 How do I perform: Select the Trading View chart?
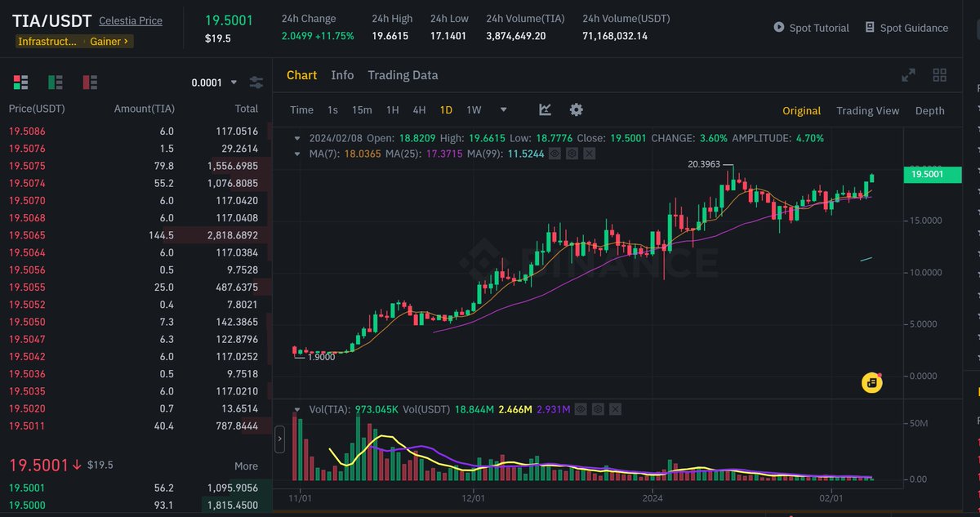tap(867, 110)
